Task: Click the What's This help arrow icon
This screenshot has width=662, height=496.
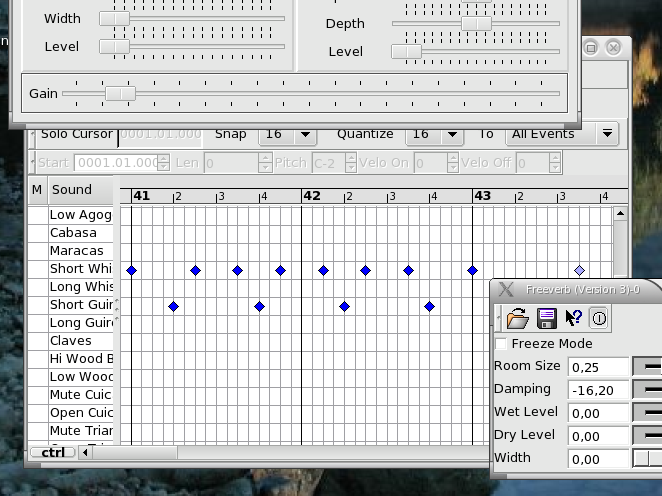Action: [573, 318]
